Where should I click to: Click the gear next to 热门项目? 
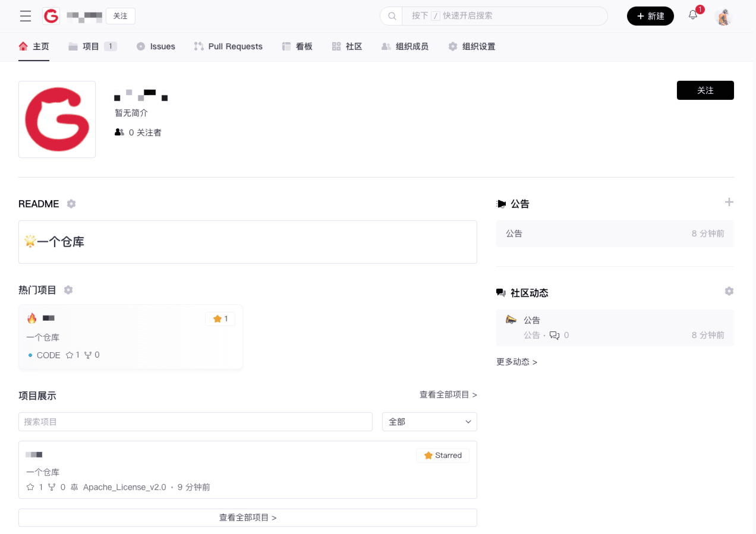pos(68,290)
